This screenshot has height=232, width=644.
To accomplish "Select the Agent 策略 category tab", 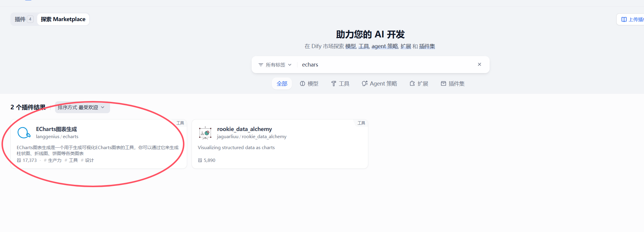I will tap(380, 84).
